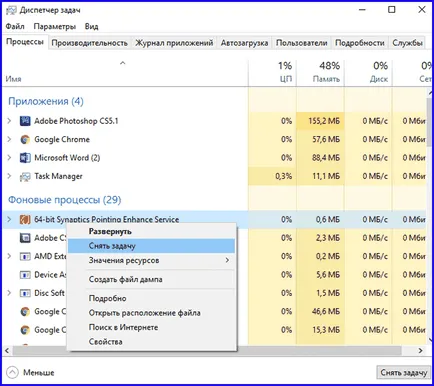Click the icon next to Adobe C background process
The image size is (434, 386).
click(25, 238)
